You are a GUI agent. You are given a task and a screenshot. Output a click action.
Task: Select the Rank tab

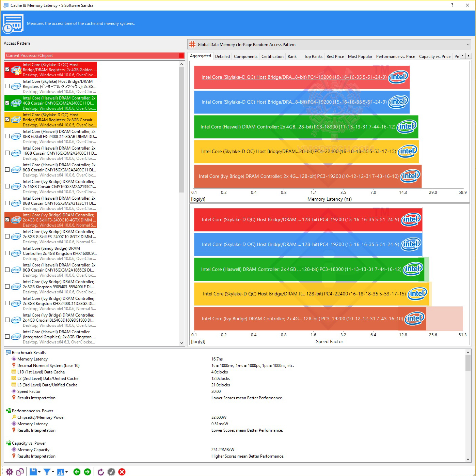[292, 57]
